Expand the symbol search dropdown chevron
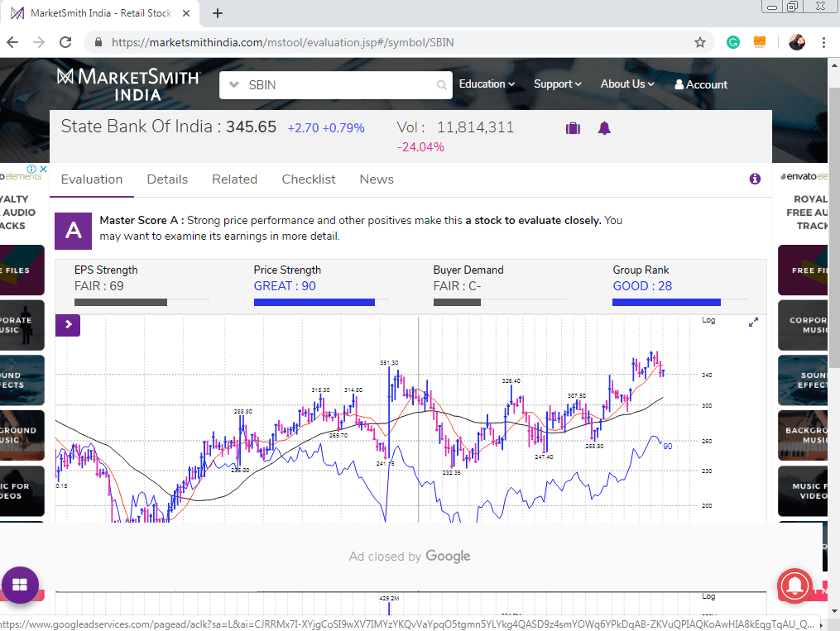 tap(233, 84)
